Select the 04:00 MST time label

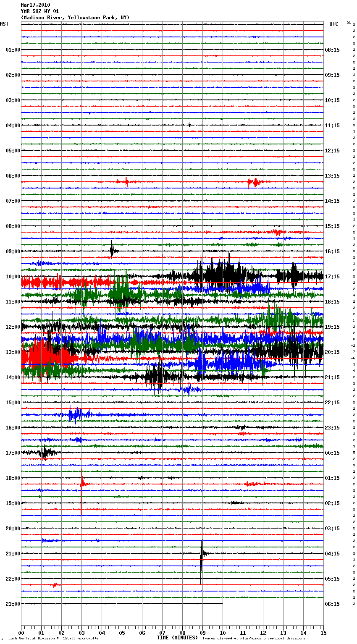pos(13,126)
